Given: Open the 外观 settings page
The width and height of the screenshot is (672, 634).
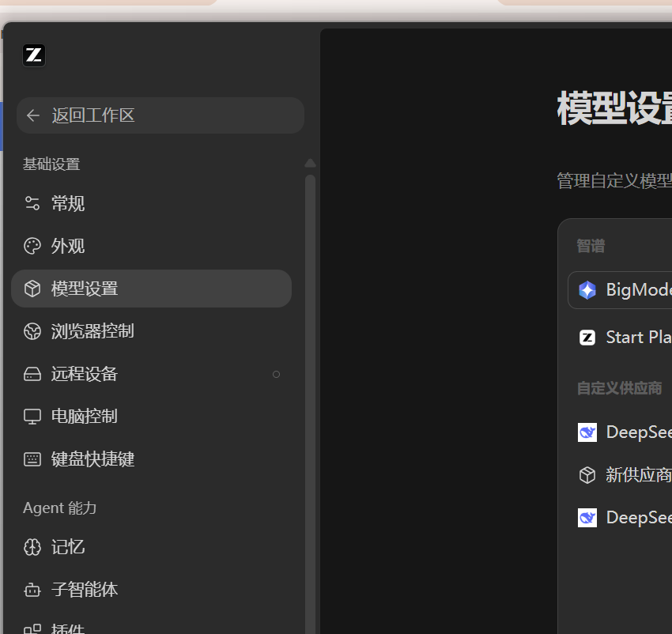Looking at the screenshot, I should point(151,246).
